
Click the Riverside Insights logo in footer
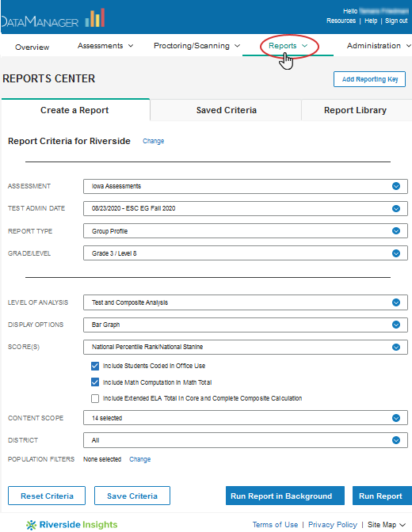point(71,525)
